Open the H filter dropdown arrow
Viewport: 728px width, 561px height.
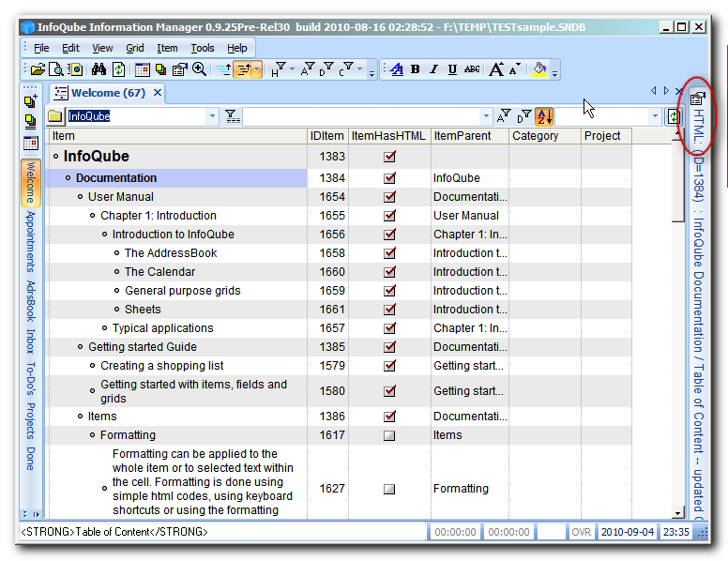(292, 69)
